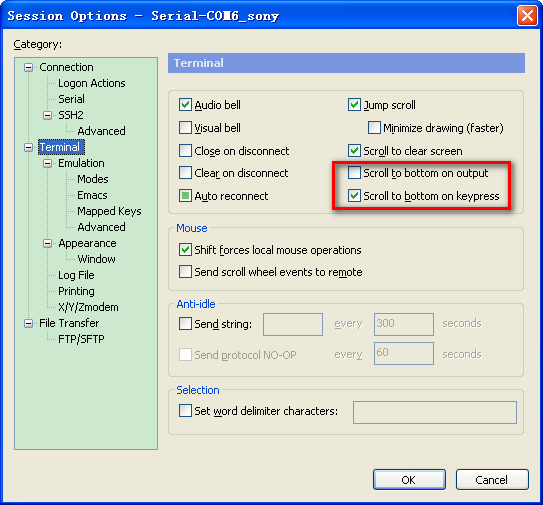Enable the Visual bell checkbox

pyautogui.click(x=185, y=127)
